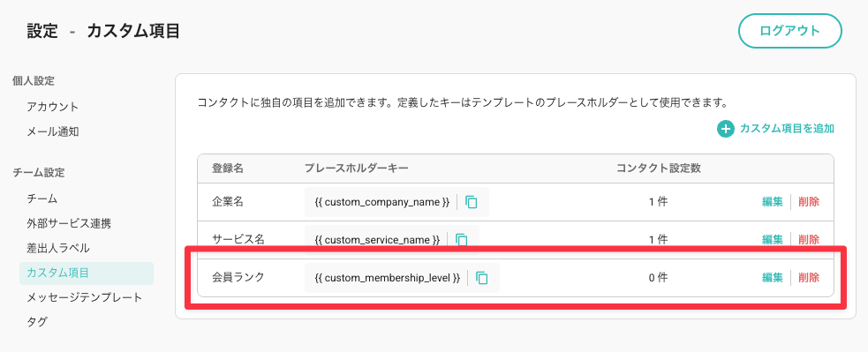
Task: Open メッセージテンプレート in sidebar
Action: point(85,298)
